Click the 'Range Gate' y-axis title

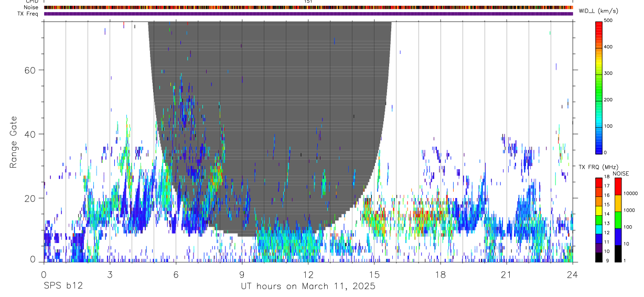point(13,141)
